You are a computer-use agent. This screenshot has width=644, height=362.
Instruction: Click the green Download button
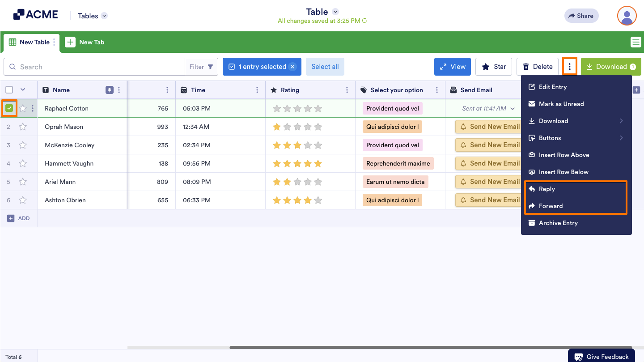tap(611, 67)
